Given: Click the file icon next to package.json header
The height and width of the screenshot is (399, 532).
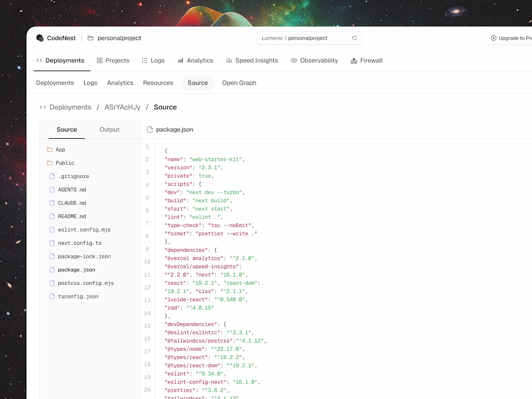Looking at the screenshot, I should pyautogui.click(x=149, y=130).
